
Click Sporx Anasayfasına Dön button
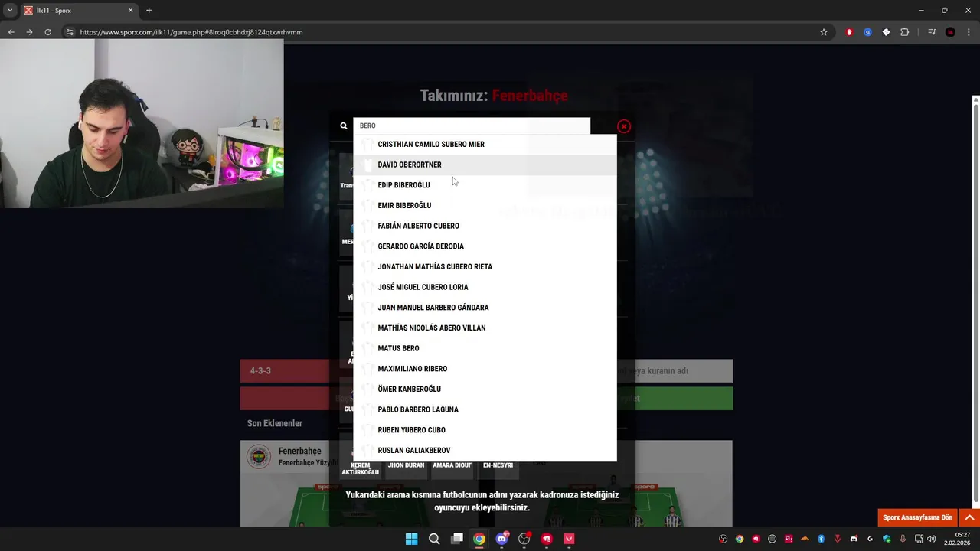click(x=917, y=517)
